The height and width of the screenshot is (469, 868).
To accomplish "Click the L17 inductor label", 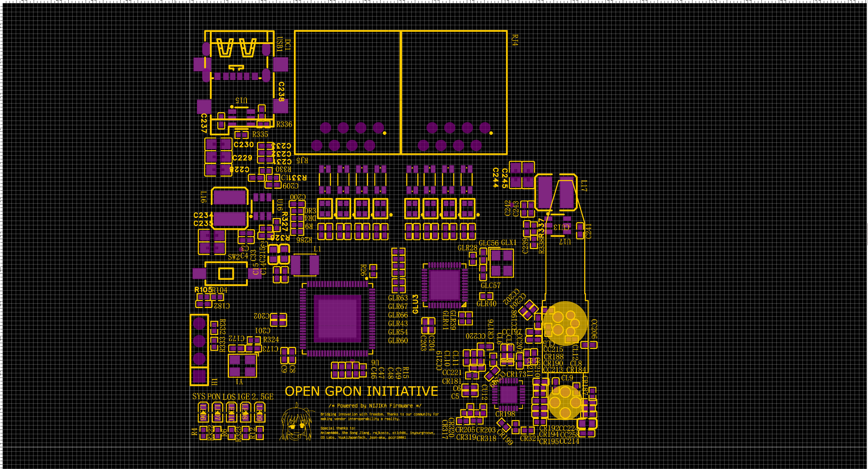I will pos(584,186).
